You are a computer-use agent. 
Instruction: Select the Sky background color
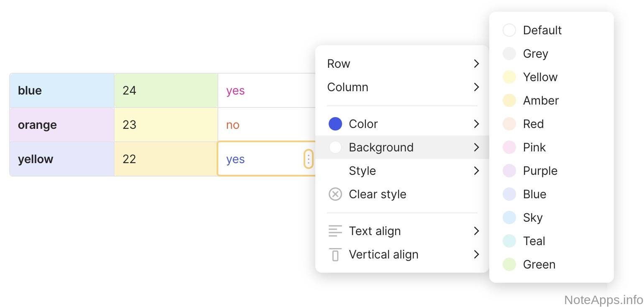(532, 217)
